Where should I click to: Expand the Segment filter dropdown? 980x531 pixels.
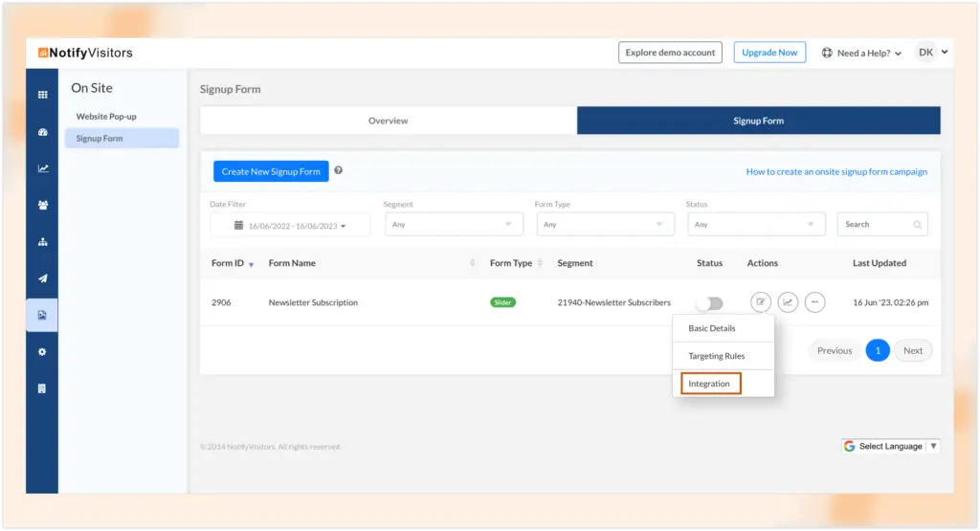coord(454,225)
